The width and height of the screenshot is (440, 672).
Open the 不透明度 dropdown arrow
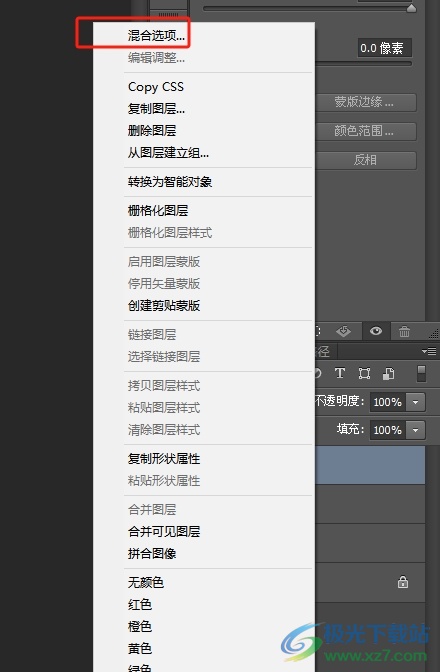415,402
